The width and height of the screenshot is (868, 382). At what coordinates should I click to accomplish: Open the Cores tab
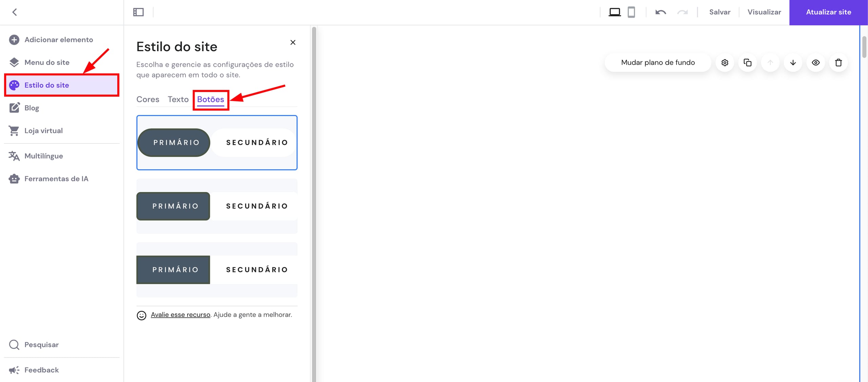148,99
